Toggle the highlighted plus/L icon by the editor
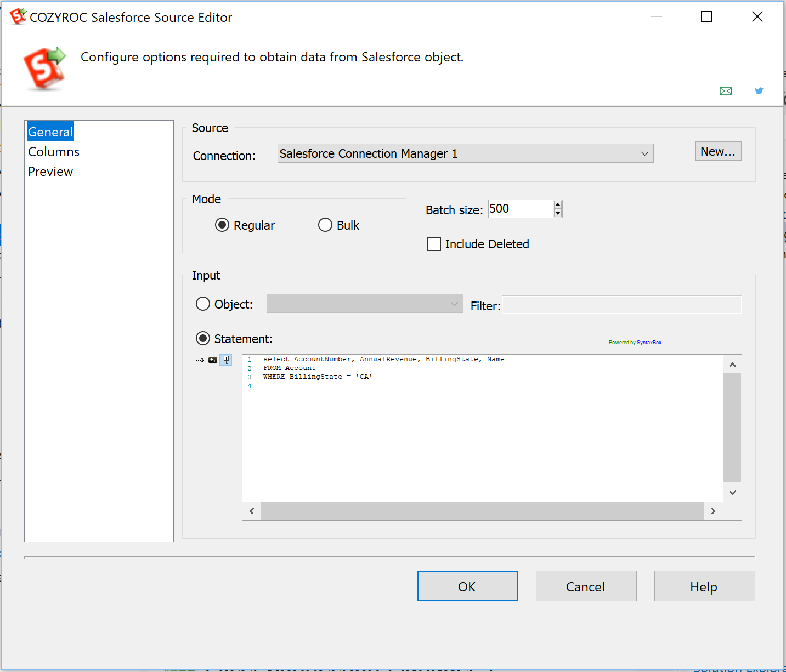Screen dimensions: 786x672 (x=226, y=360)
